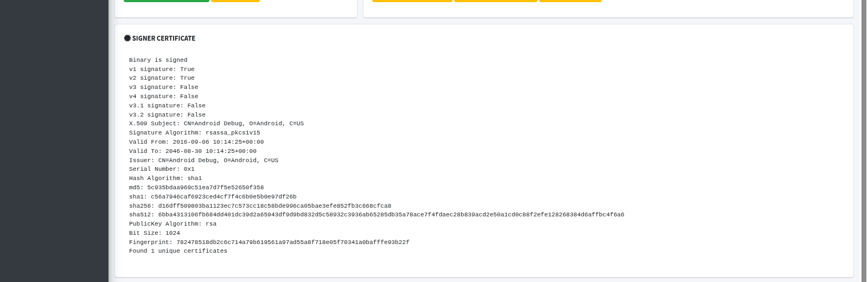The width and height of the screenshot is (868, 282).
Task: Click the page's vertical scrollbar
Action: click(x=864, y=141)
